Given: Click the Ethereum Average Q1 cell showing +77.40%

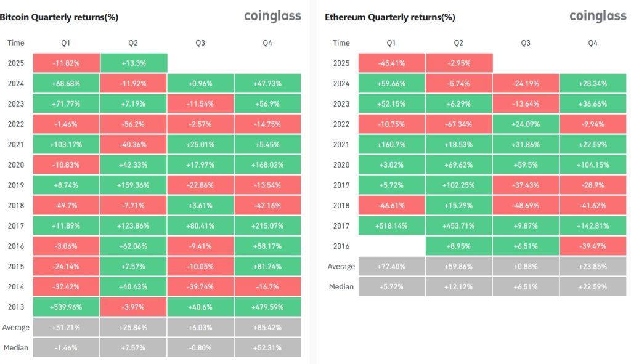Looking at the screenshot, I should pos(391,266).
